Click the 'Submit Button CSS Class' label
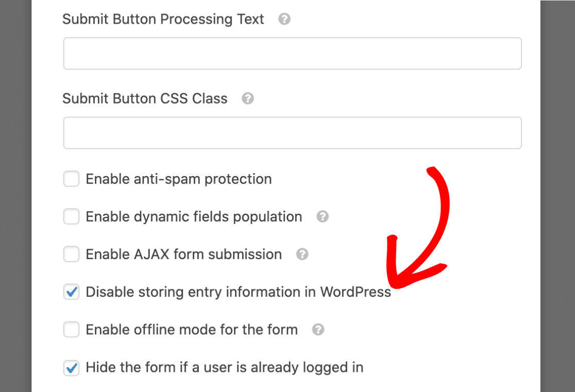Screen dimensions: 575x392 tap(145, 98)
